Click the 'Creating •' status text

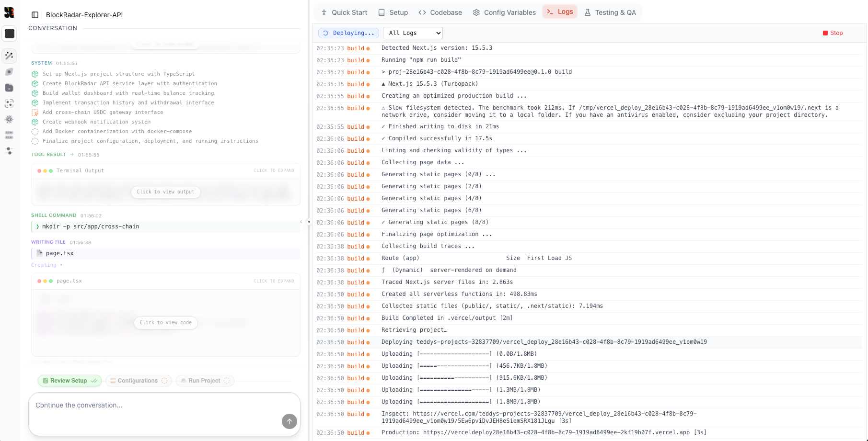point(47,265)
